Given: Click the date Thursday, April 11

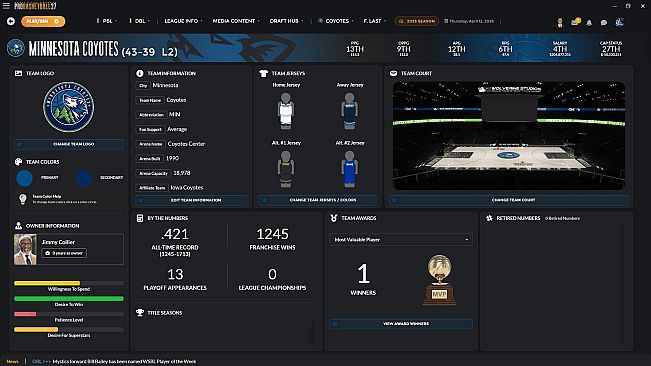Looking at the screenshot, I should [469, 21].
